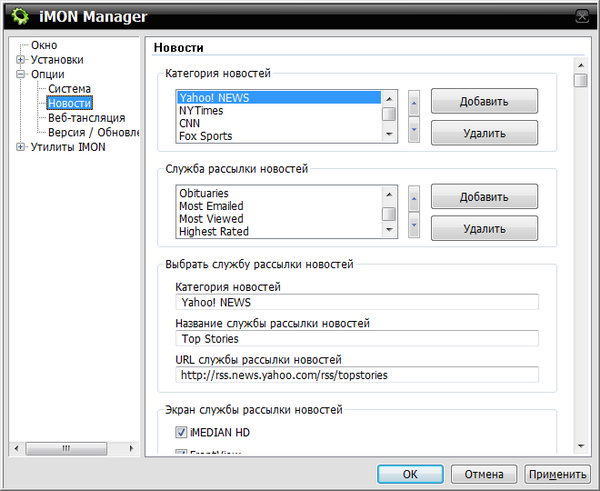The width and height of the screenshot is (600, 491).
Task: Select Окно in the tree
Action: [x=44, y=45]
